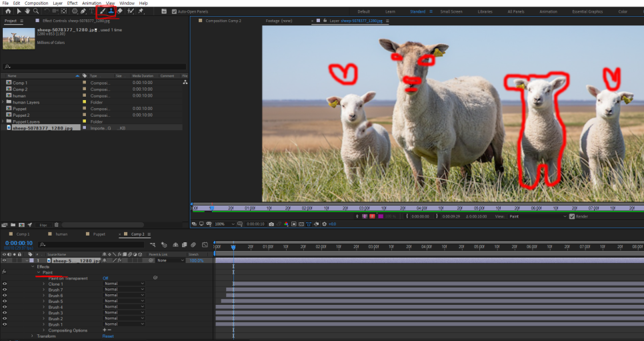
Task: Open the View Paint dropdown
Action: pyautogui.click(x=537, y=216)
